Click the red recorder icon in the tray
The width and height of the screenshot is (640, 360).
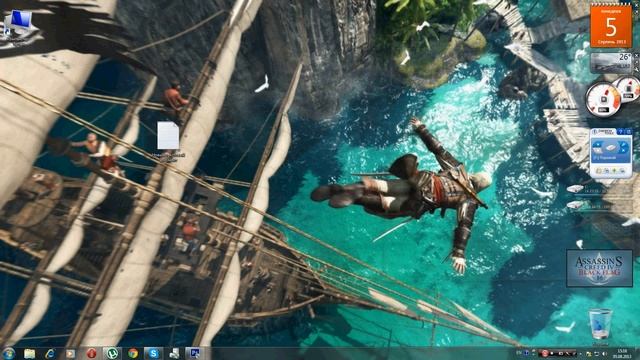coord(545,353)
